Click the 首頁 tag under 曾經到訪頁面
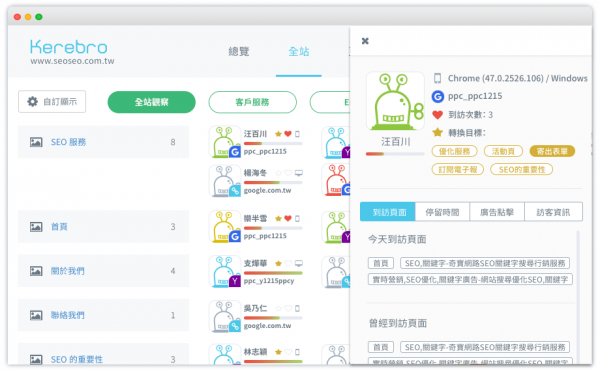The width and height of the screenshot is (600, 372). tap(381, 347)
